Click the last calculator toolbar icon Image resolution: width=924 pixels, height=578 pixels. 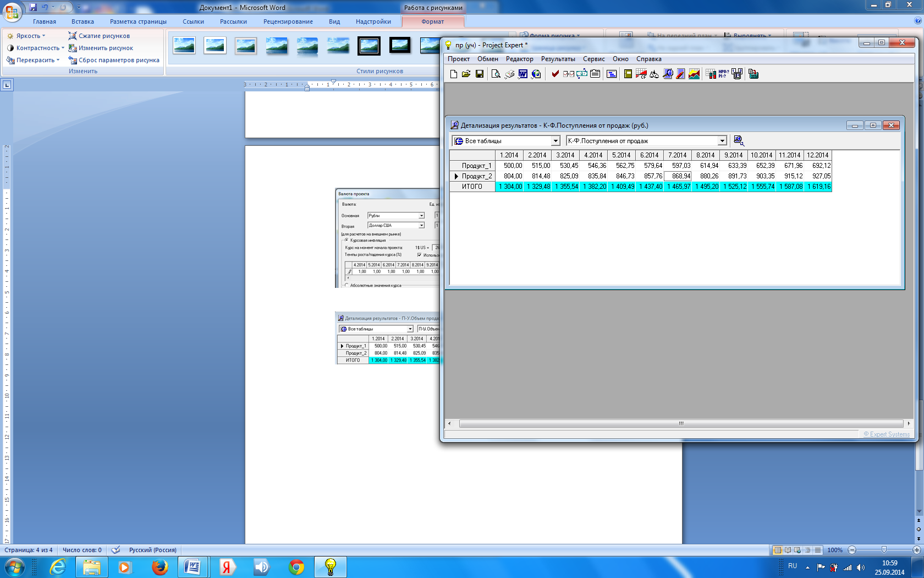[x=754, y=74]
